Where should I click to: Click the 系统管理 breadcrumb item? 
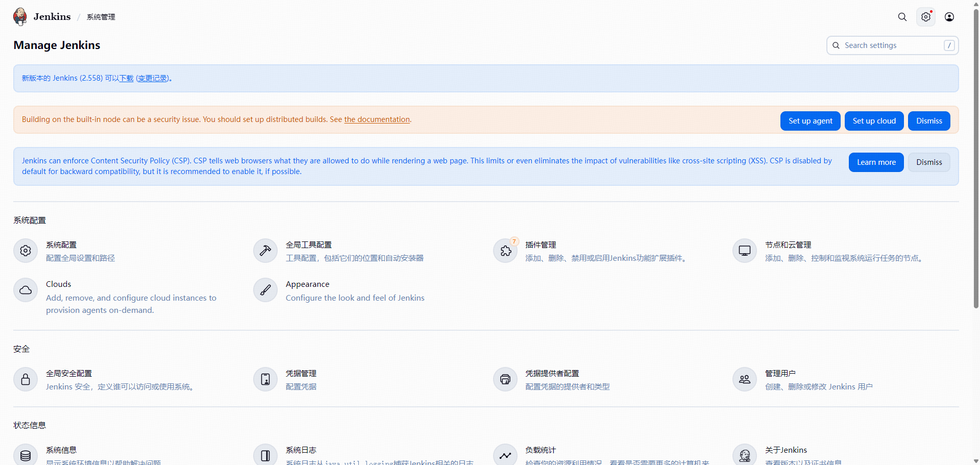point(101,17)
